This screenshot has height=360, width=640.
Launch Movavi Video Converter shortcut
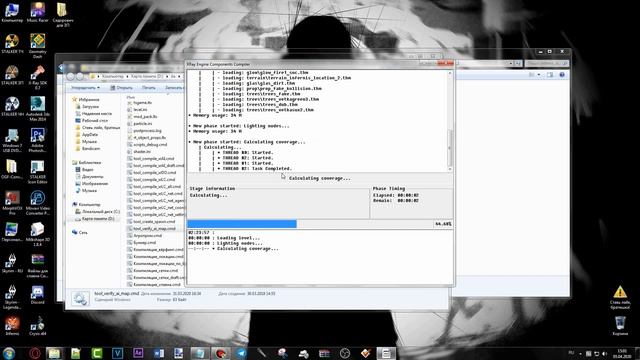pyautogui.click(x=38, y=203)
